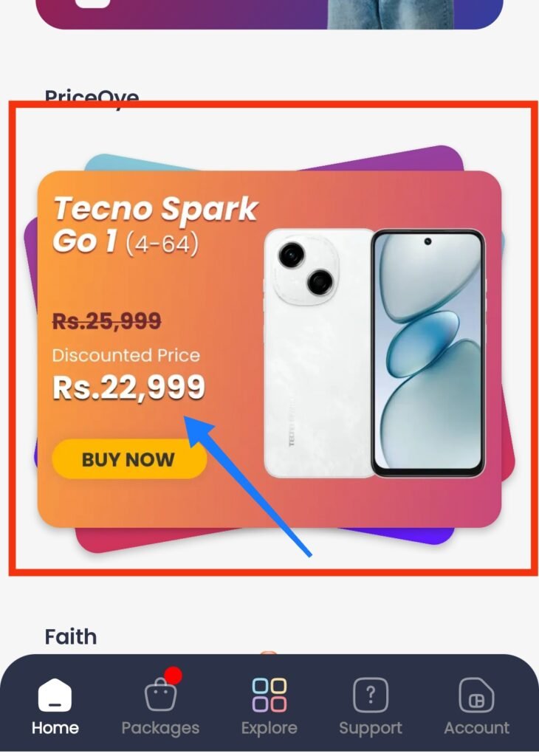Tap the BUY NOW button
The height and width of the screenshot is (756, 539).
tap(129, 459)
